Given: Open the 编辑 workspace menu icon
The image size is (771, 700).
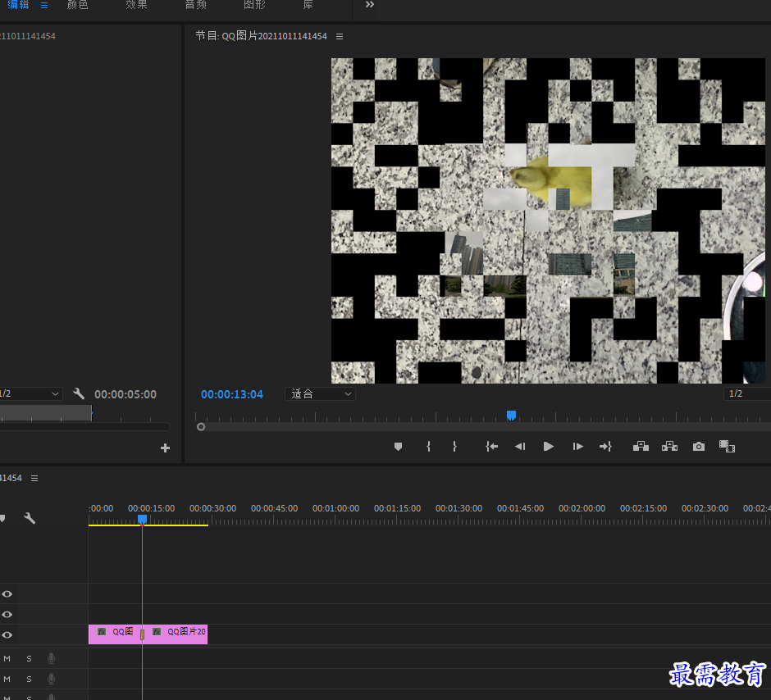Looking at the screenshot, I should click(44, 5).
